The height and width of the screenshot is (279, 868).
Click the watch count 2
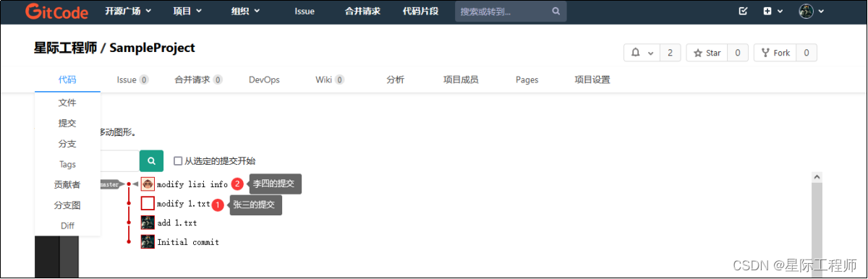pos(670,53)
